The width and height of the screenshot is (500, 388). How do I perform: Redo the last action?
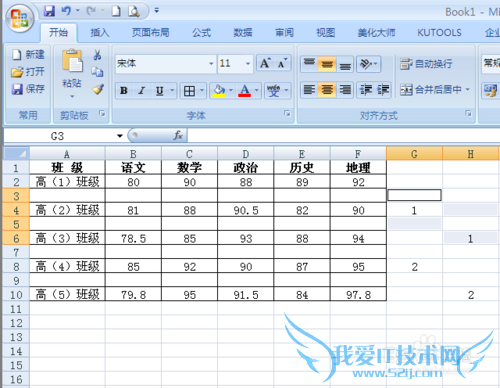pyautogui.click(x=91, y=11)
